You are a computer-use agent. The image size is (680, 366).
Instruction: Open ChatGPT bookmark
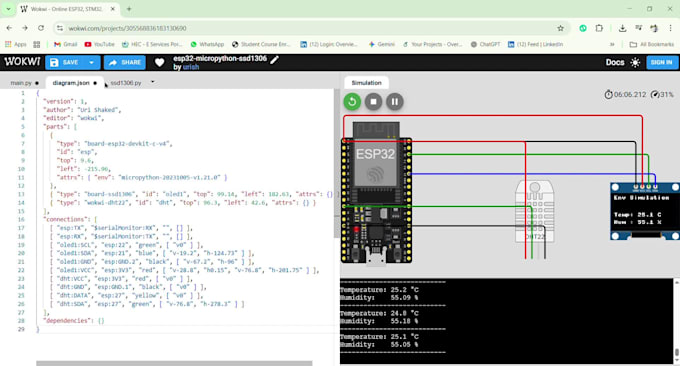pos(485,44)
